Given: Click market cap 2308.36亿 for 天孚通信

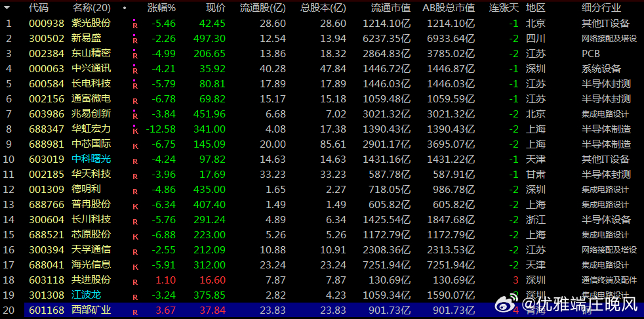Looking at the screenshot, I should [386, 250].
